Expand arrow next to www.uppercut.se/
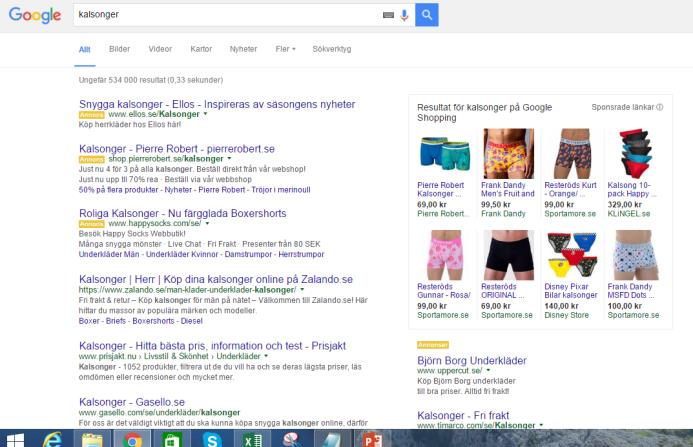Screen dimensions: 693x447 488,371
